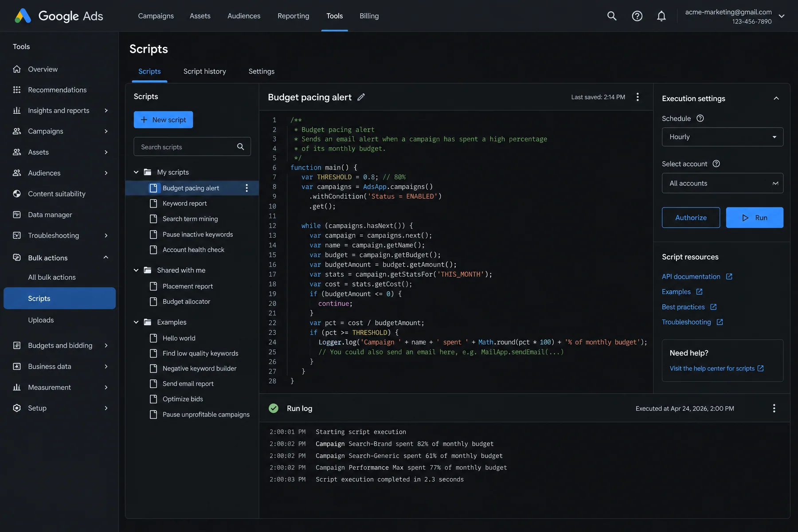This screenshot has height=532, width=798.
Task: Collapse the Examples folder
Action: click(x=136, y=322)
